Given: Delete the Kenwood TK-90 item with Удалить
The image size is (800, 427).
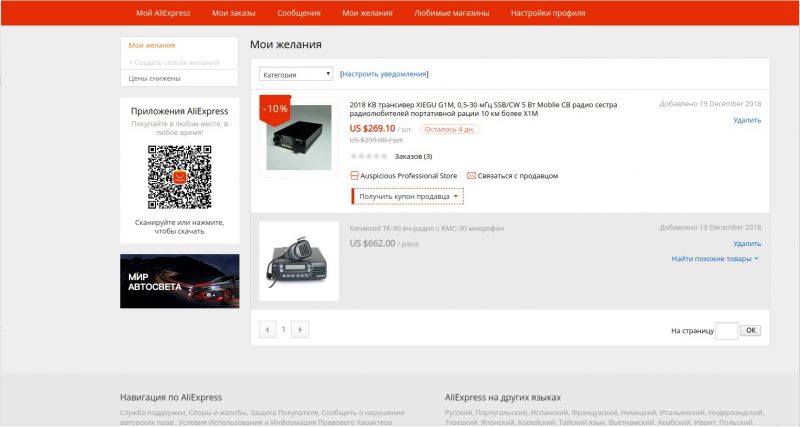Looking at the screenshot, I should (x=747, y=244).
